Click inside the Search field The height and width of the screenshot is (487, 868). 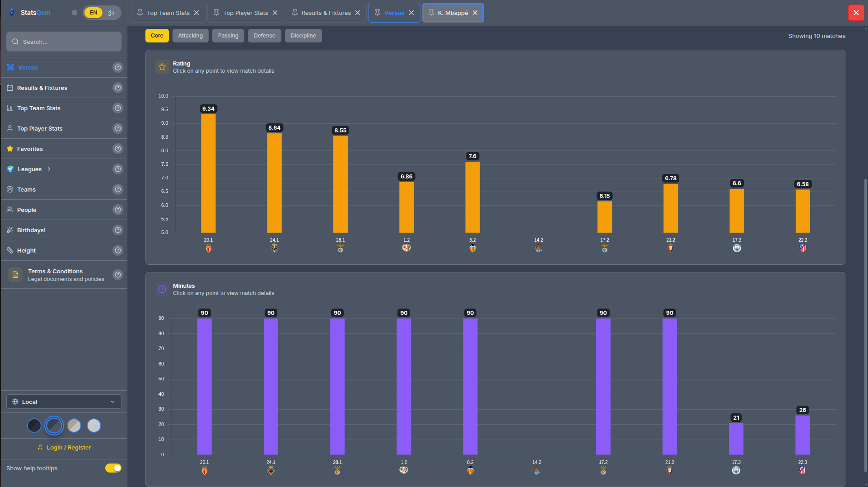[64, 42]
